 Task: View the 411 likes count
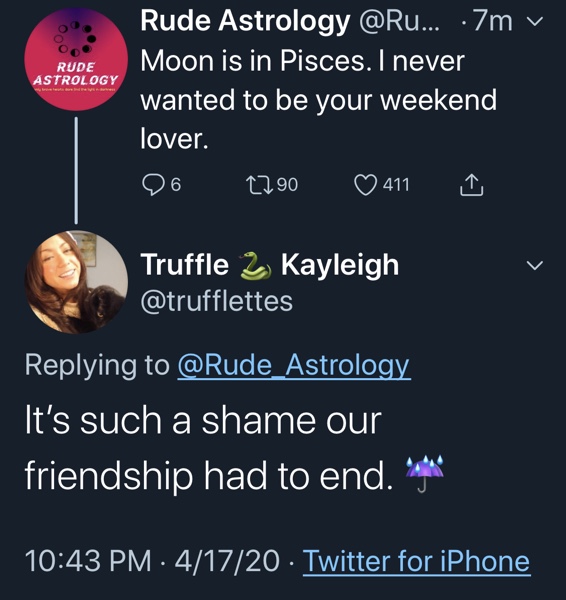coord(396,185)
